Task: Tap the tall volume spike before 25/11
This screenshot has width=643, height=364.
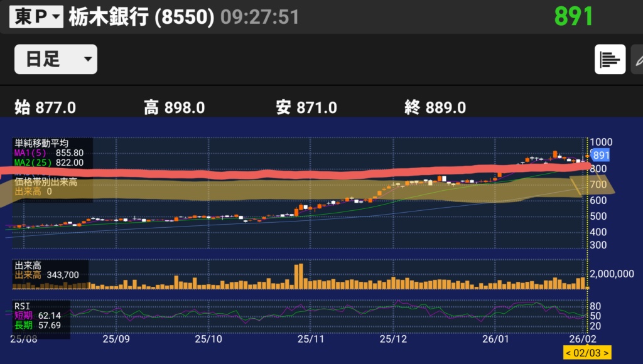Action: pos(298,276)
